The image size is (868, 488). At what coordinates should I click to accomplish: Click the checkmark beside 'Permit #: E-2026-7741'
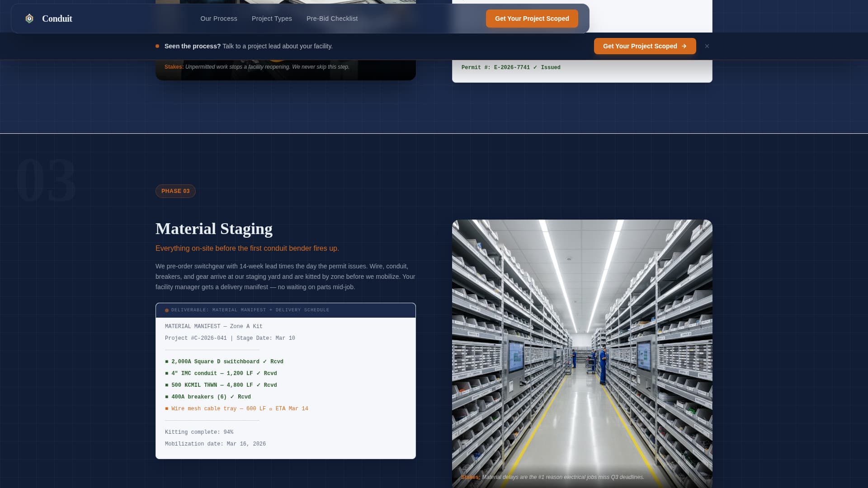pyautogui.click(x=535, y=67)
